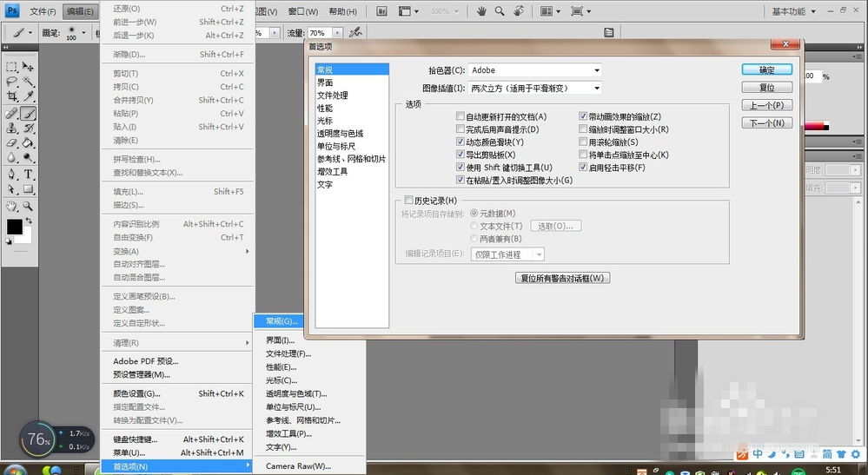868x475 pixels.
Task: Select the Paint Bucket tool
Action: (x=28, y=142)
